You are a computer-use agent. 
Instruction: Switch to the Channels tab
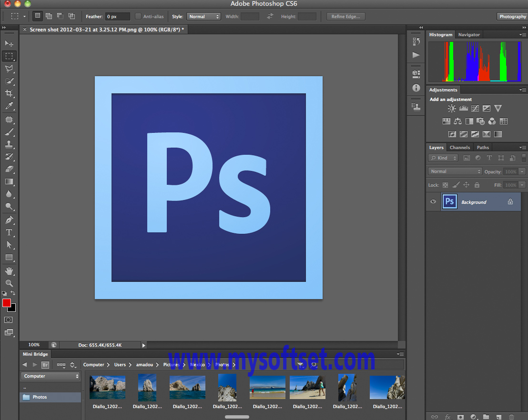[459, 147]
